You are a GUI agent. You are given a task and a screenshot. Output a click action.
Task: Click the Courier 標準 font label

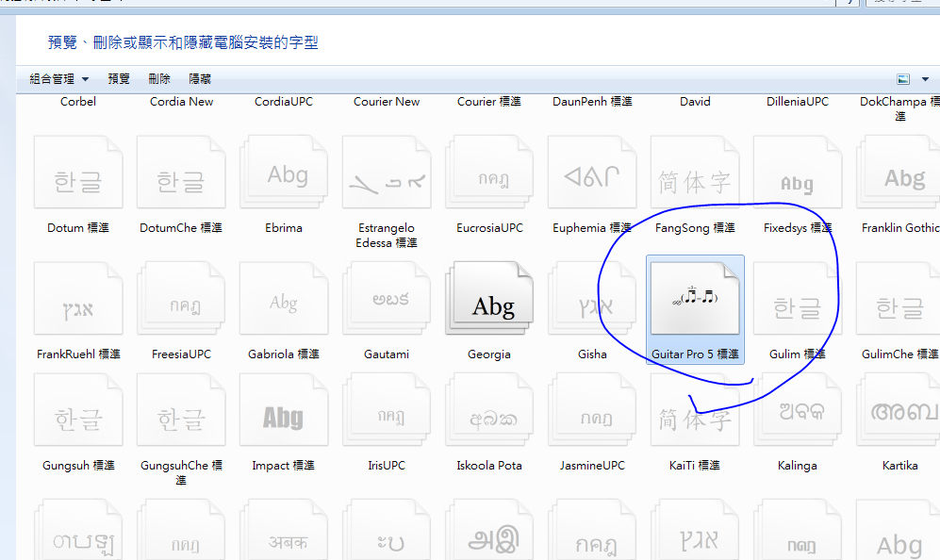click(x=489, y=102)
